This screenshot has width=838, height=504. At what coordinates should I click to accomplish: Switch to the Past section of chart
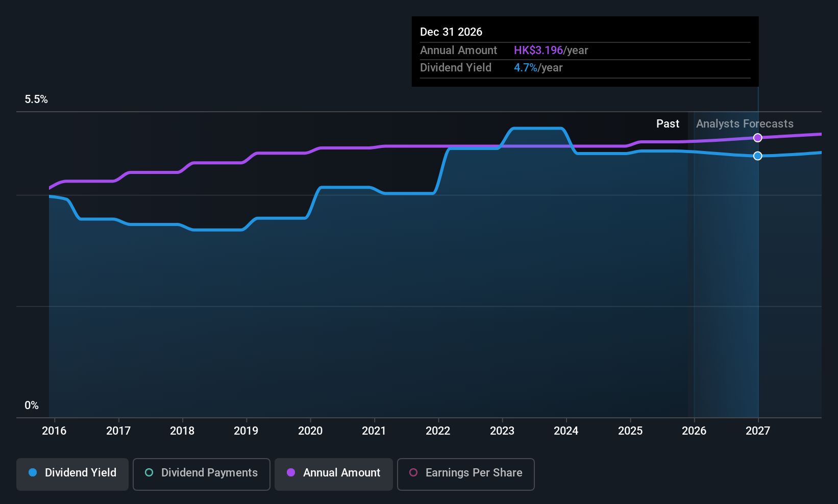[x=668, y=123]
